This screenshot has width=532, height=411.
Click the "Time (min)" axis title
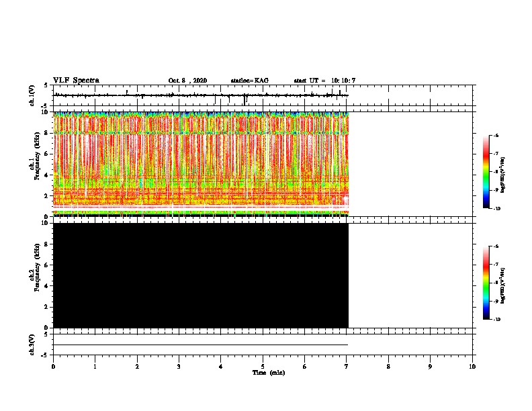coord(269,373)
